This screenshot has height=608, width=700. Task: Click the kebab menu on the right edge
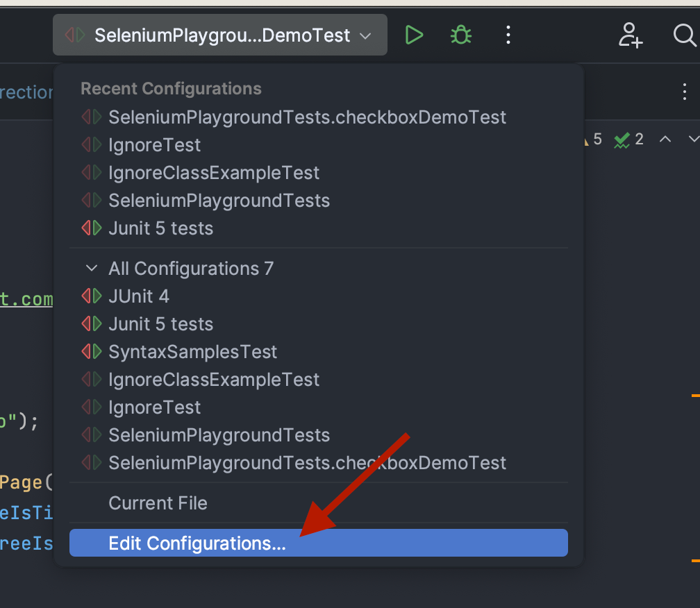coord(685,92)
